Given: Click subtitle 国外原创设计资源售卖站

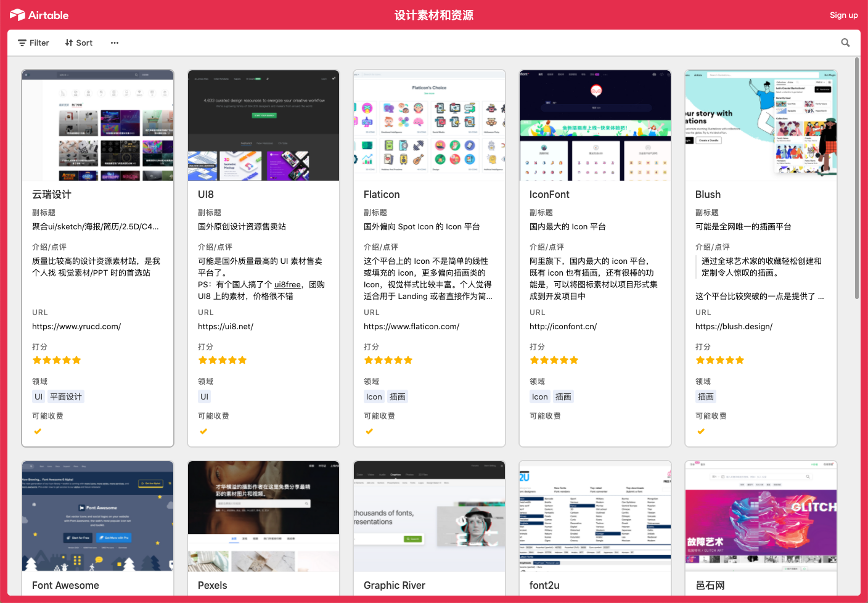Looking at the screenshot, I should pos(242,226).
